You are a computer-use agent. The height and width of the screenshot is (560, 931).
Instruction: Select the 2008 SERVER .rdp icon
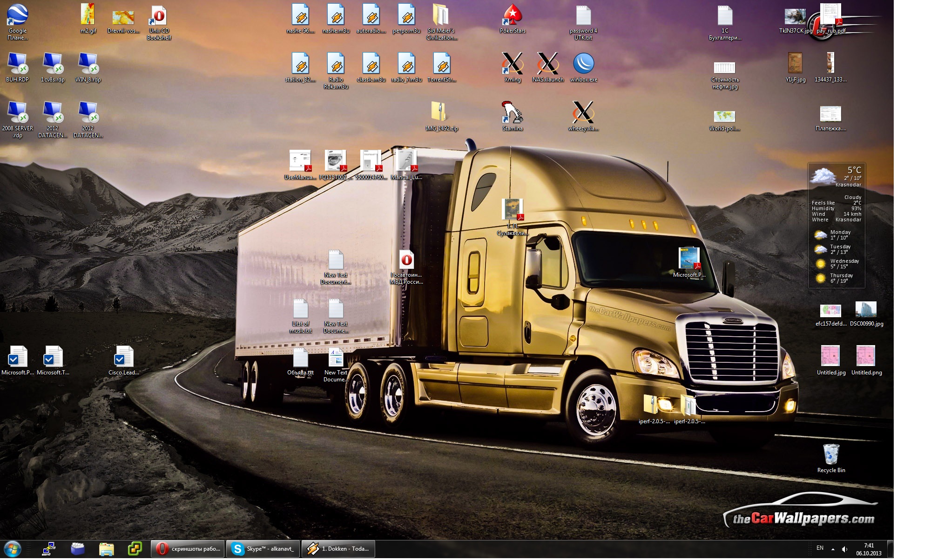(18, 120)
